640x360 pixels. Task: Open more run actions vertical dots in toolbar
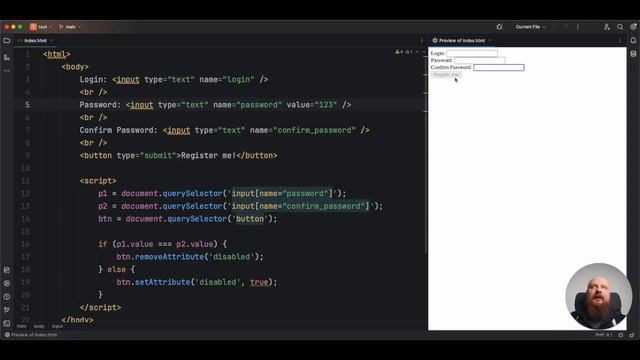tap(578, 27)
